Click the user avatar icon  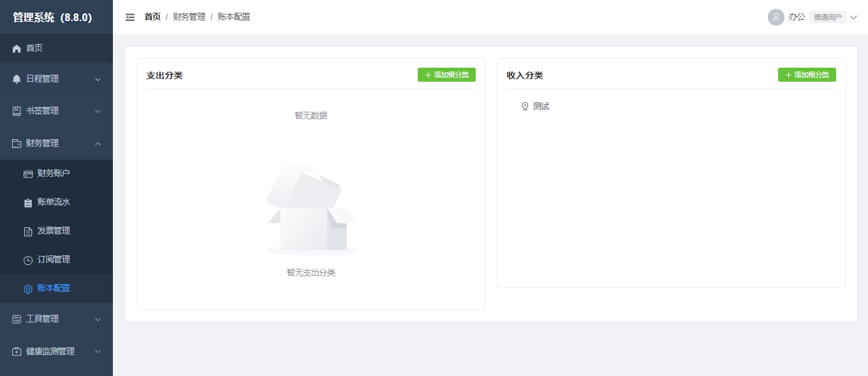776,17
